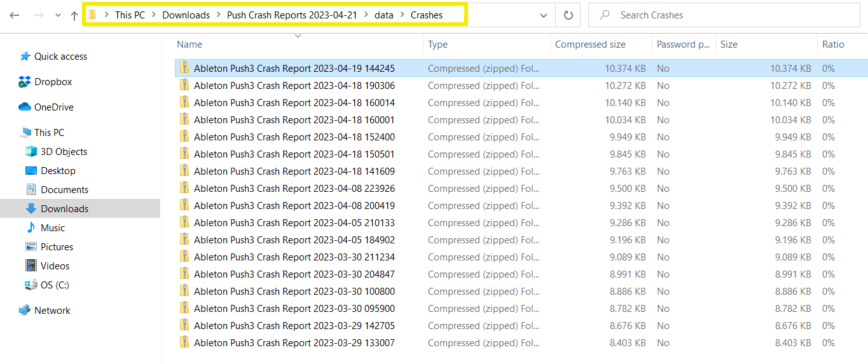Click zip icon of report 2023-04-08 200419
Image resolution: width=868 pixels, height=364 pixels.
184,205
